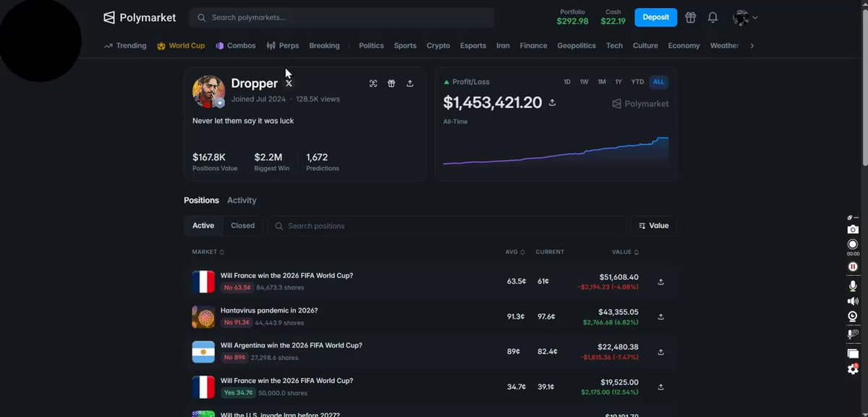Select the 1D profit range
Screen dimensions: 868x417
coord(567,82)
